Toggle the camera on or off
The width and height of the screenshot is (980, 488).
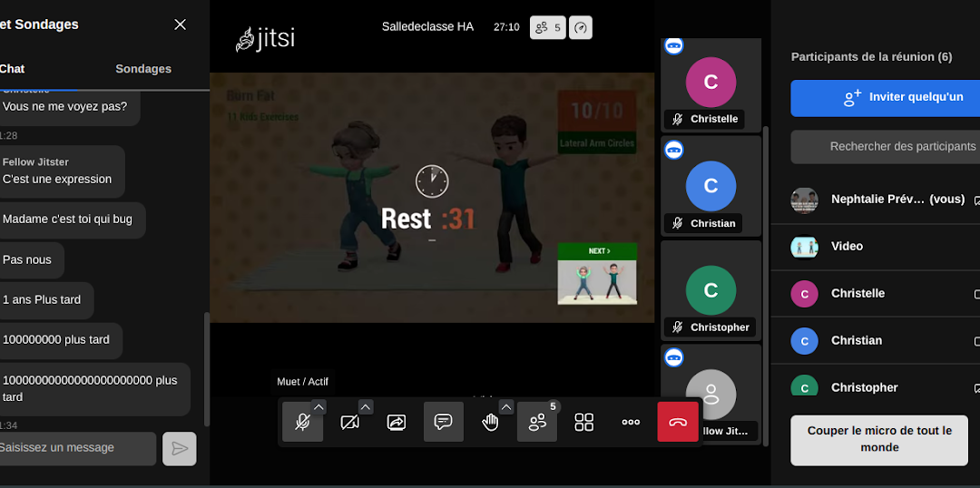pos(349,422)
